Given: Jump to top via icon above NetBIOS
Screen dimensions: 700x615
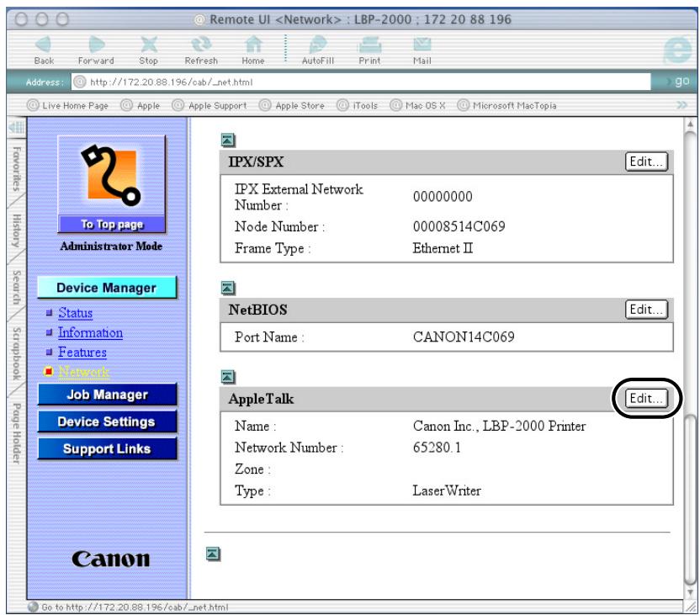Looking at the screenshot, I should [x=228, y=288].
